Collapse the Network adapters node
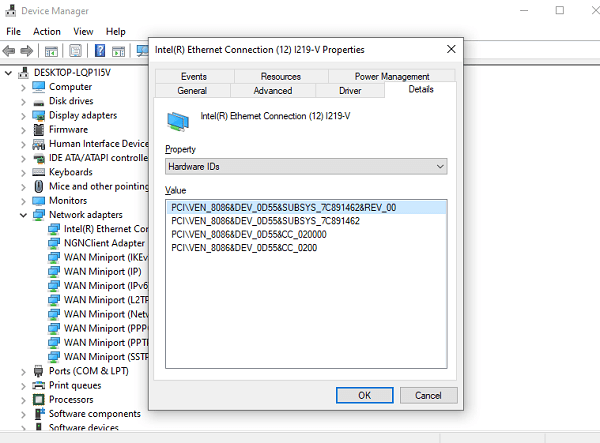The image size is (600, 443). tap(23, 215)
